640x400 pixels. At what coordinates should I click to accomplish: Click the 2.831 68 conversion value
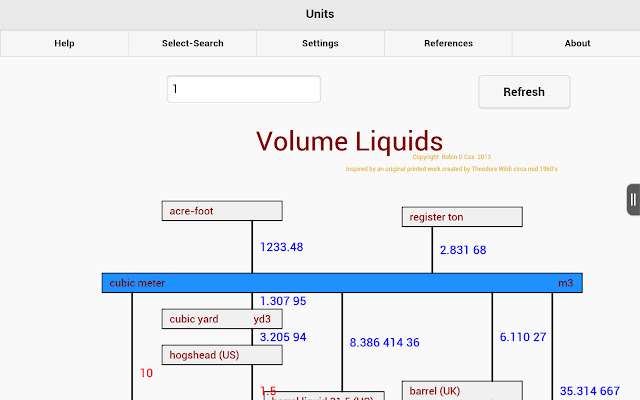tap(463, 250)
